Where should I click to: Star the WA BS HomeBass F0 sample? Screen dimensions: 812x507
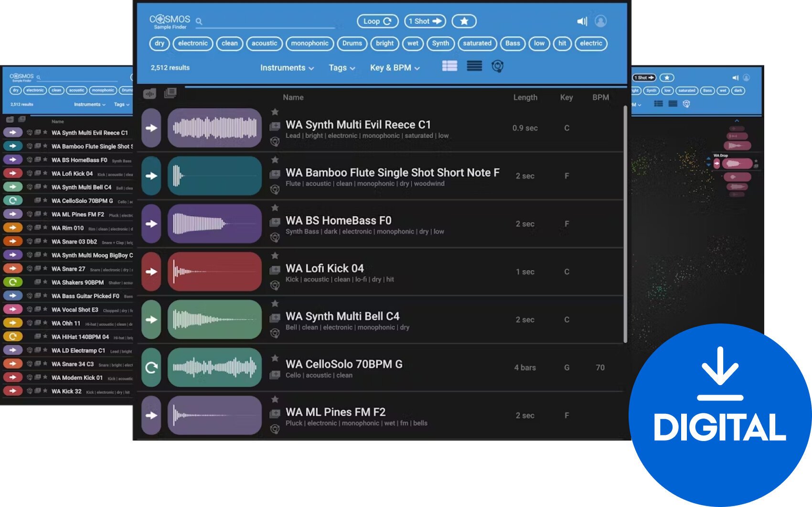point(275,207)
